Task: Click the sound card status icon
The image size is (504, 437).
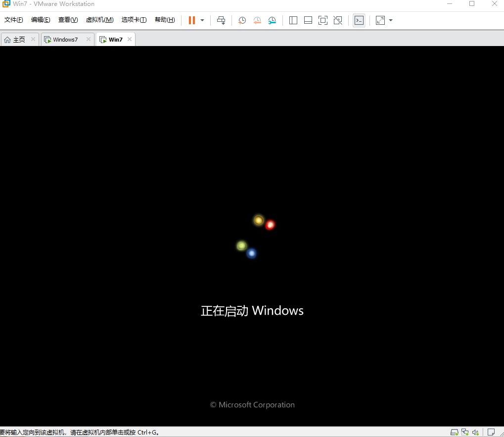Action: tap(475, 433)
